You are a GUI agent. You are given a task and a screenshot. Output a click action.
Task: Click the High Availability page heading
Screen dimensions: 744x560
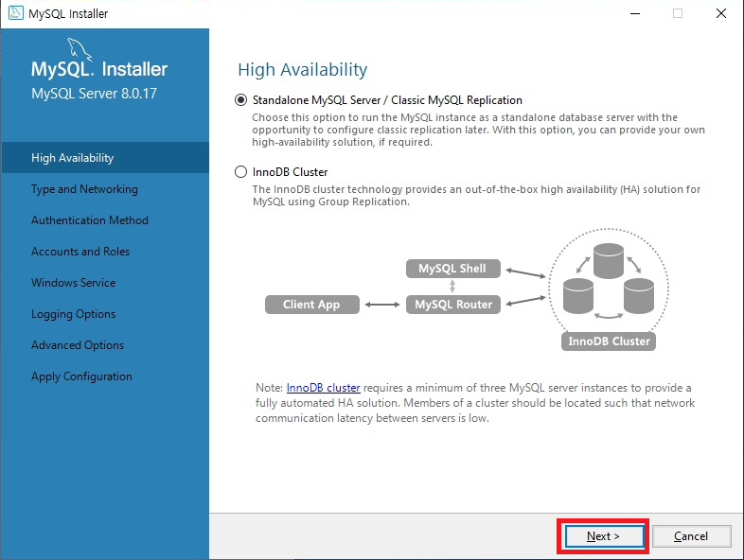pyautogui.click(x=303, y=70)
